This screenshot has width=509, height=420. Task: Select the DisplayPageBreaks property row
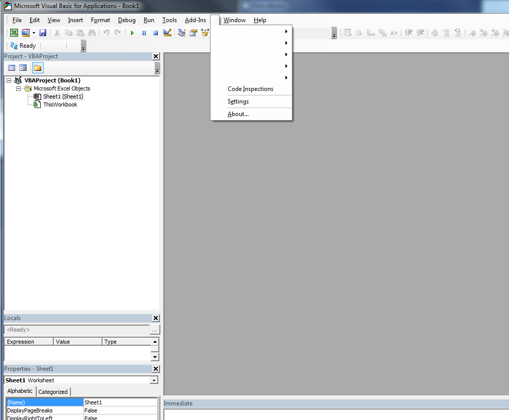coord(82,410)
